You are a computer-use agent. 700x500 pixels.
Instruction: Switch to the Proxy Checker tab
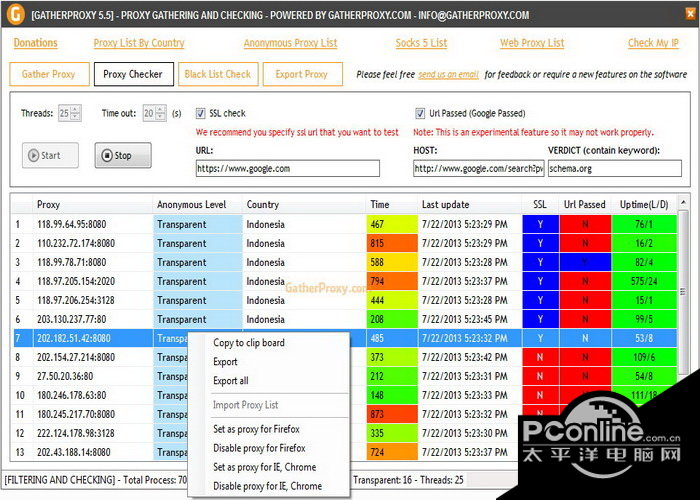pos(133,74)
